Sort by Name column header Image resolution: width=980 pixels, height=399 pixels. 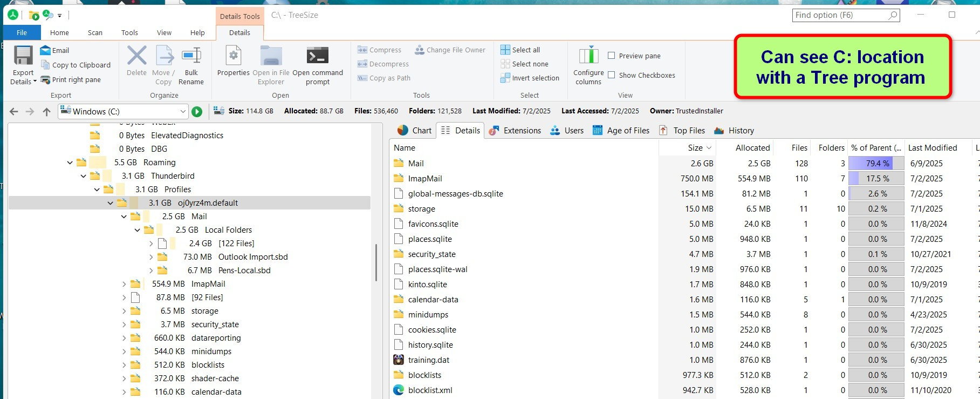tap(524, 147)
